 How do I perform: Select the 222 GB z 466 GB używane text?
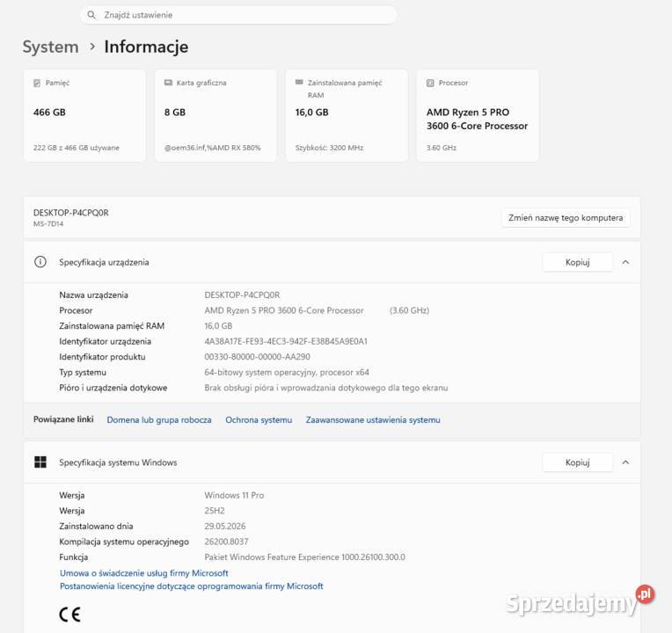click(77, 148)
